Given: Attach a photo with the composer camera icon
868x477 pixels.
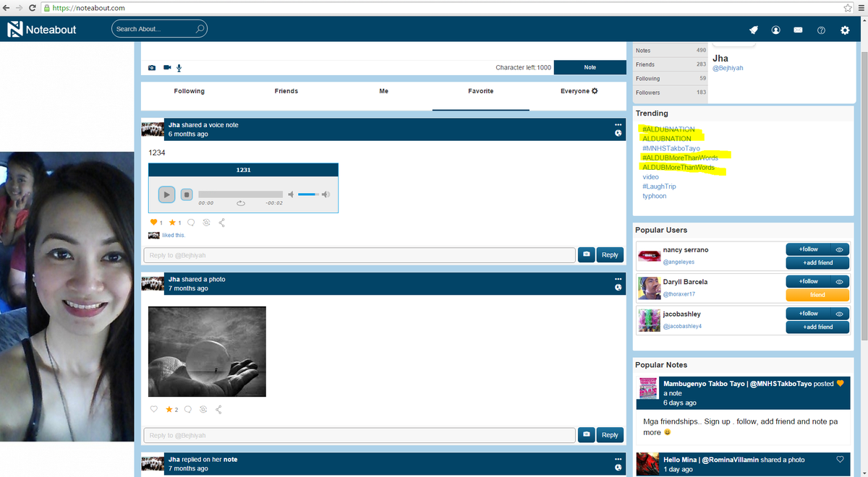Looking at the screenshot, I should coord(152,68).
